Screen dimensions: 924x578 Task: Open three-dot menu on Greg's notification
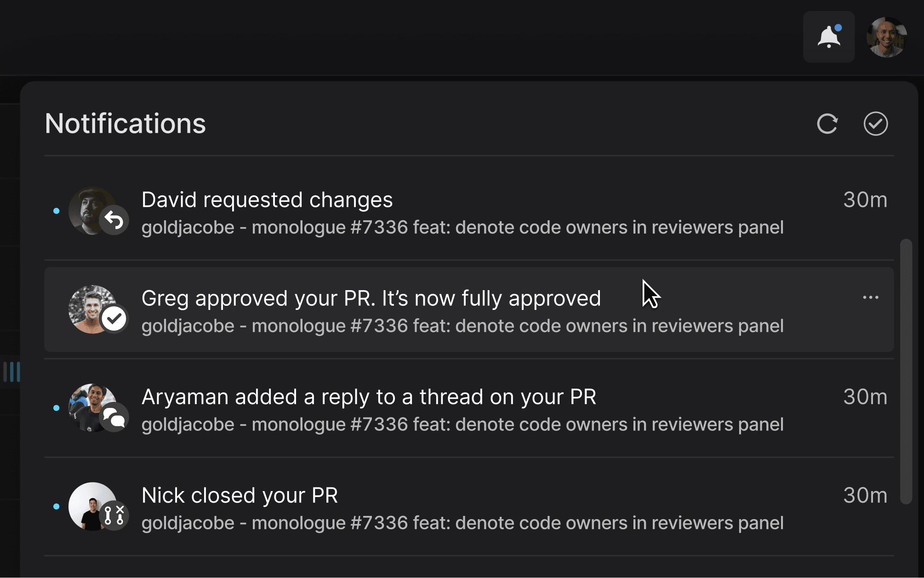870,298
